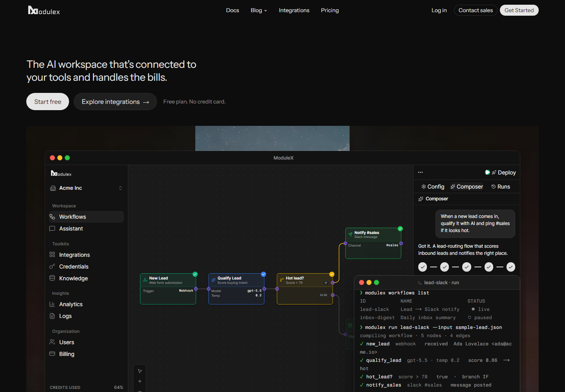Click the sparkle icon in the Composer panel header
Viewport: 565px width, 392px height.
(421, 199)
